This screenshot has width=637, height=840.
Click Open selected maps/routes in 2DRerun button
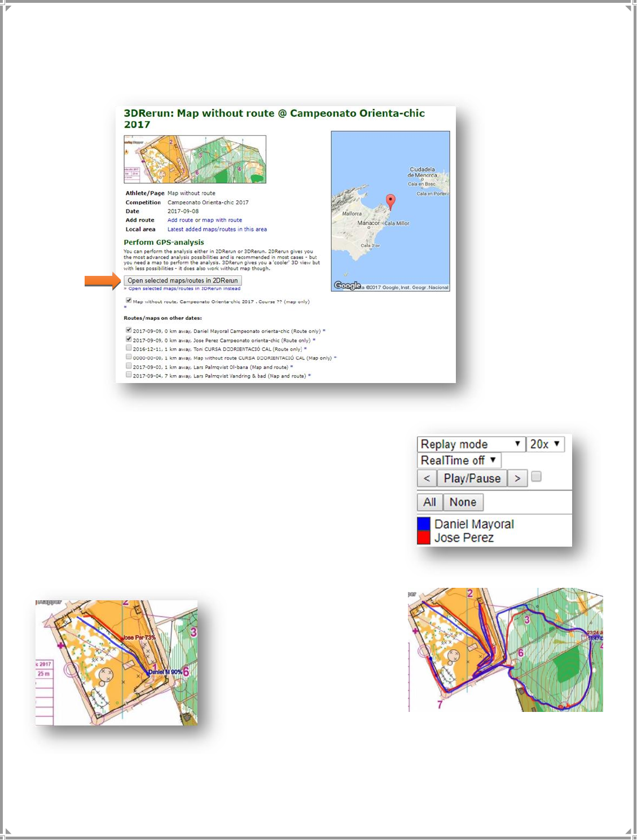point(183,280)
